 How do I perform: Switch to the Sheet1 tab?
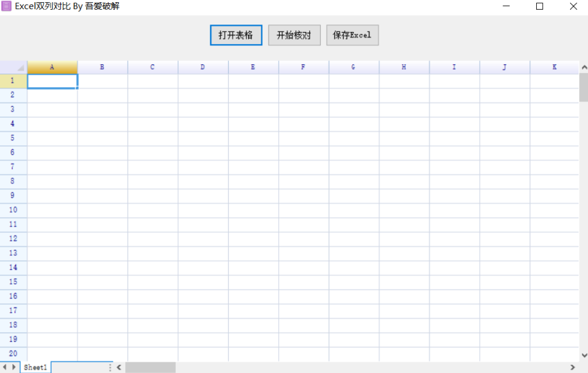click(x=35, y=368)
